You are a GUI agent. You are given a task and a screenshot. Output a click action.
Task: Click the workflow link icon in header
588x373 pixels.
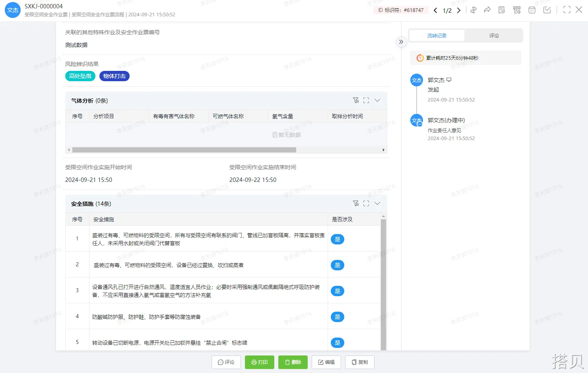473,10
